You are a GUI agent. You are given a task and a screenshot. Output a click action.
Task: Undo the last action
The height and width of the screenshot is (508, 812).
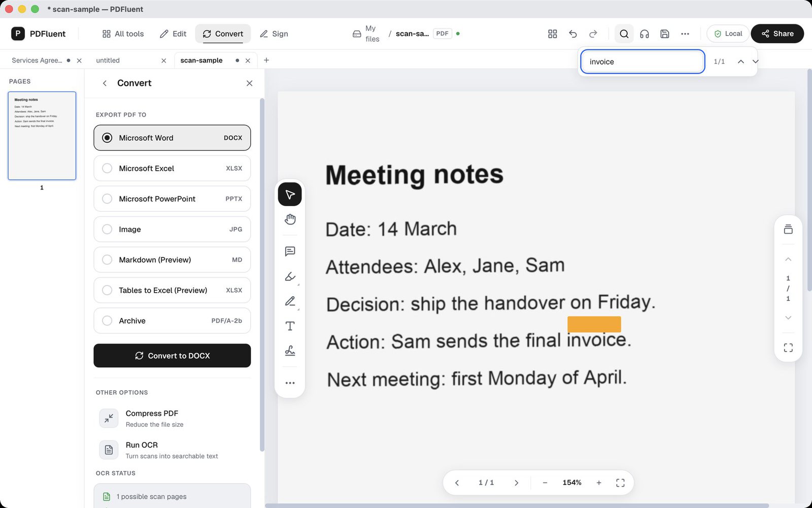(573, 34)
